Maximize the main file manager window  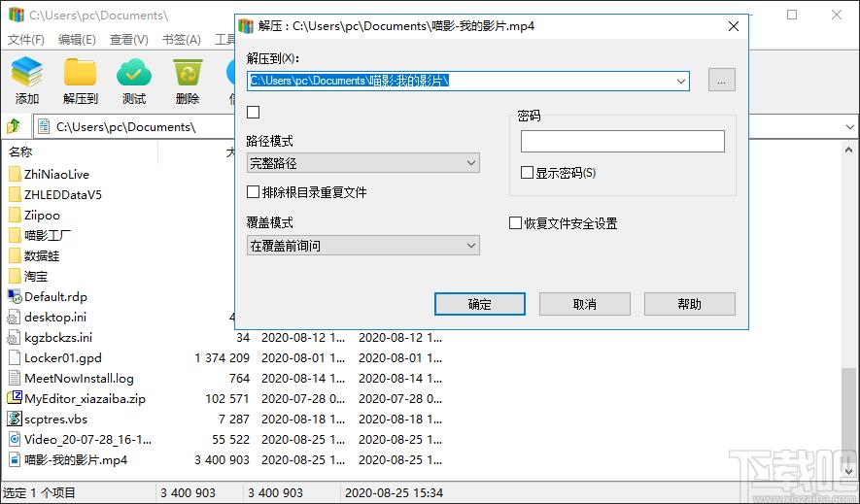coord(792,15)
